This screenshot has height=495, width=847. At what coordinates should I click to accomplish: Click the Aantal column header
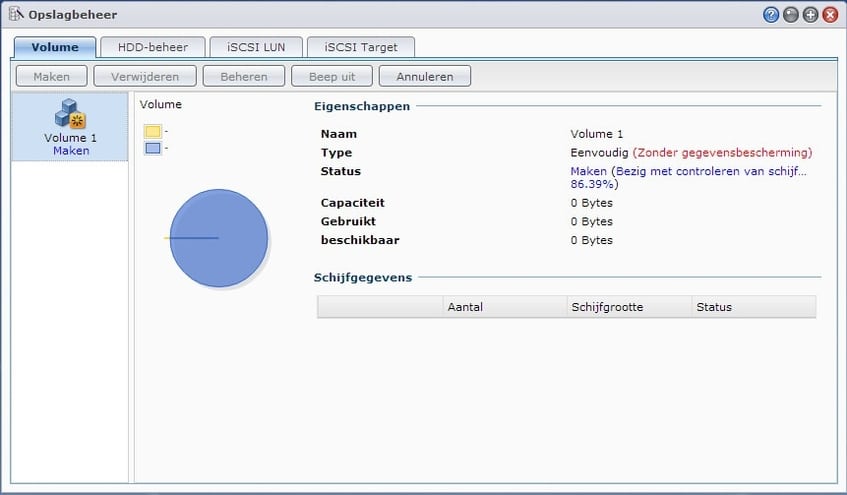[x=504, y=307]
